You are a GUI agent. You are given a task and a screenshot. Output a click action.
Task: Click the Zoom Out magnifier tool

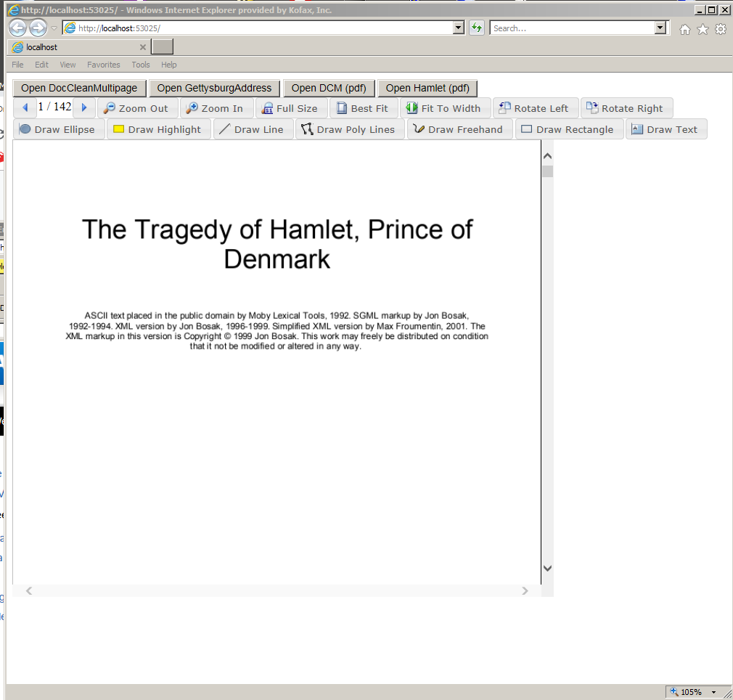pos(137,108)
